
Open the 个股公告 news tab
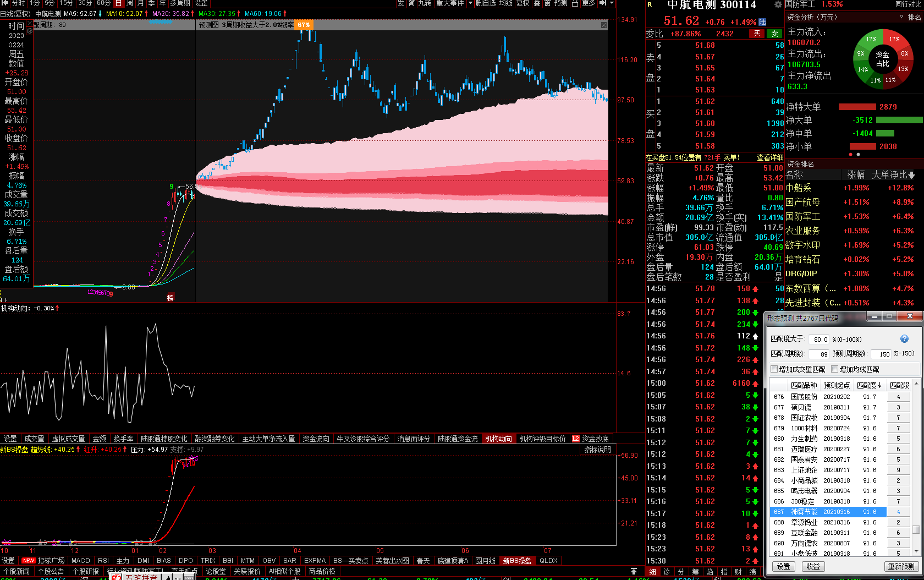51,572
